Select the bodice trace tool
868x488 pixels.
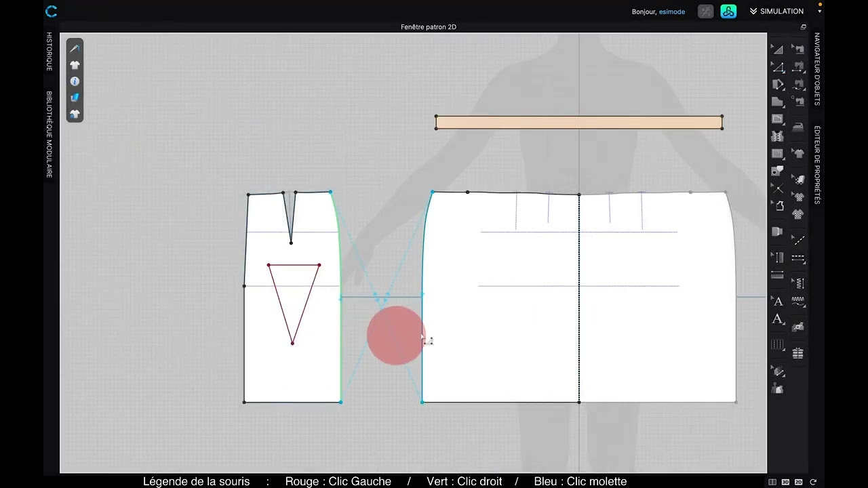[778, 205]
